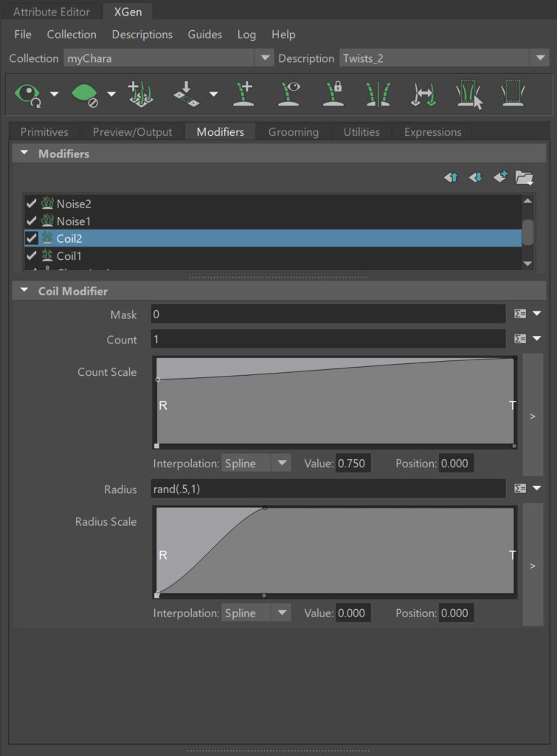This screenshot has width=557, height=756.
Task: Open the Descriptions menu
Action: (x=142, y=35)
